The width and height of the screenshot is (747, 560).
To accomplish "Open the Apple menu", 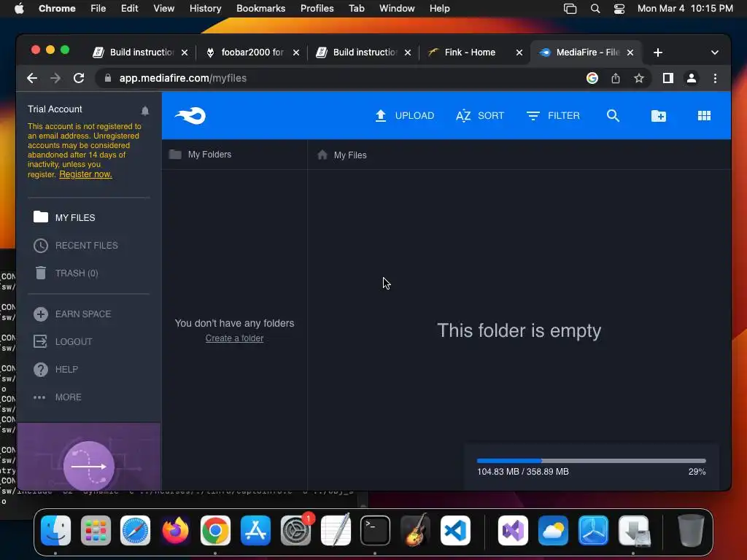I will (x=19, y=9).
